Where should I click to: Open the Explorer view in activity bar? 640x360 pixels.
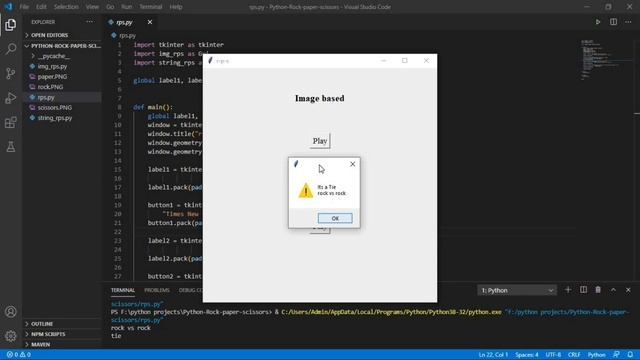coord(11,25)
